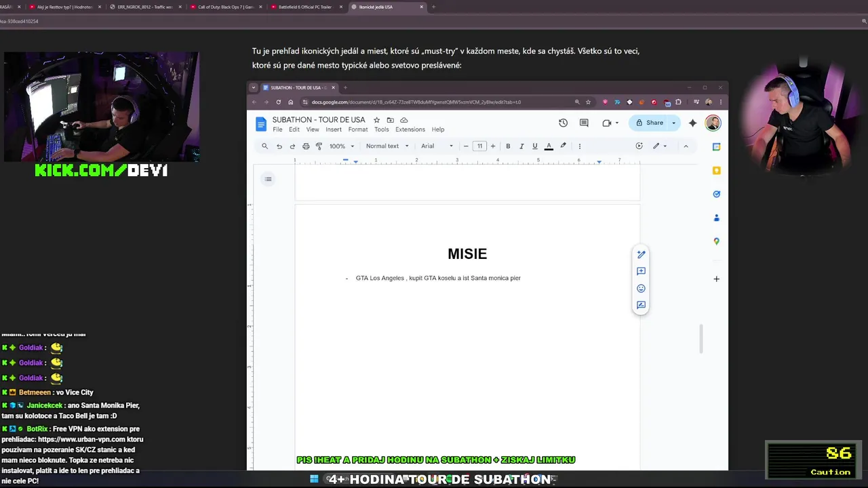Apply italic formatting

[521, 146]
